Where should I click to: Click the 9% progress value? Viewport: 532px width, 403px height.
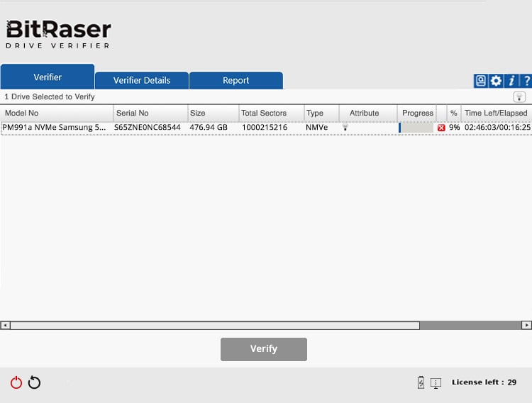pos(454,127)
